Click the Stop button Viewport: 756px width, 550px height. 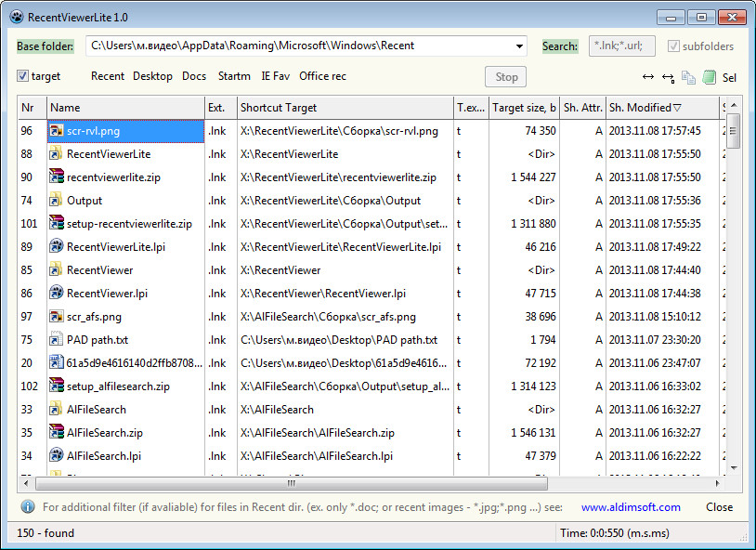[506, 77]
